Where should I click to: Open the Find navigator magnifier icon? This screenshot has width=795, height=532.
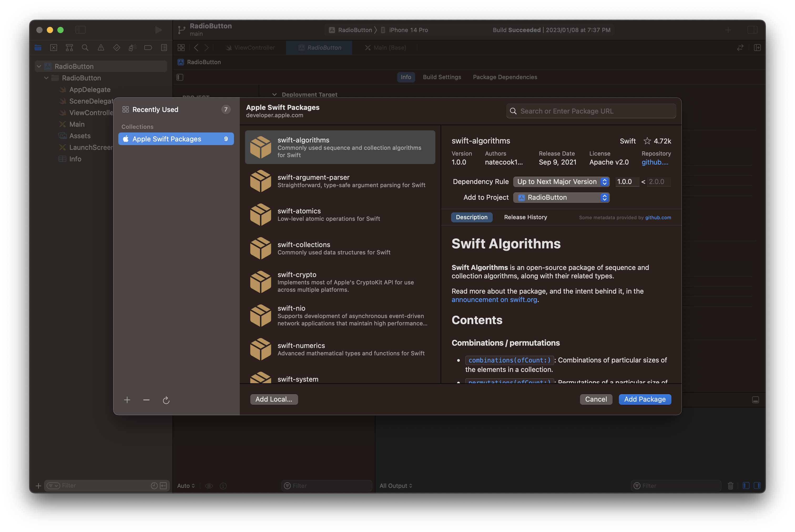[85, 48]
